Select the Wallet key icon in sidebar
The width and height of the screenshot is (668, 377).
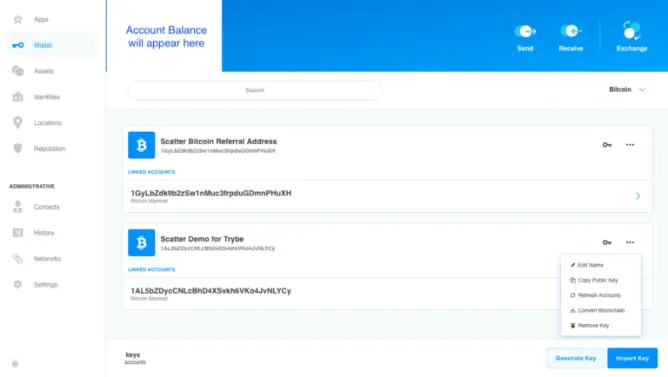18,45
